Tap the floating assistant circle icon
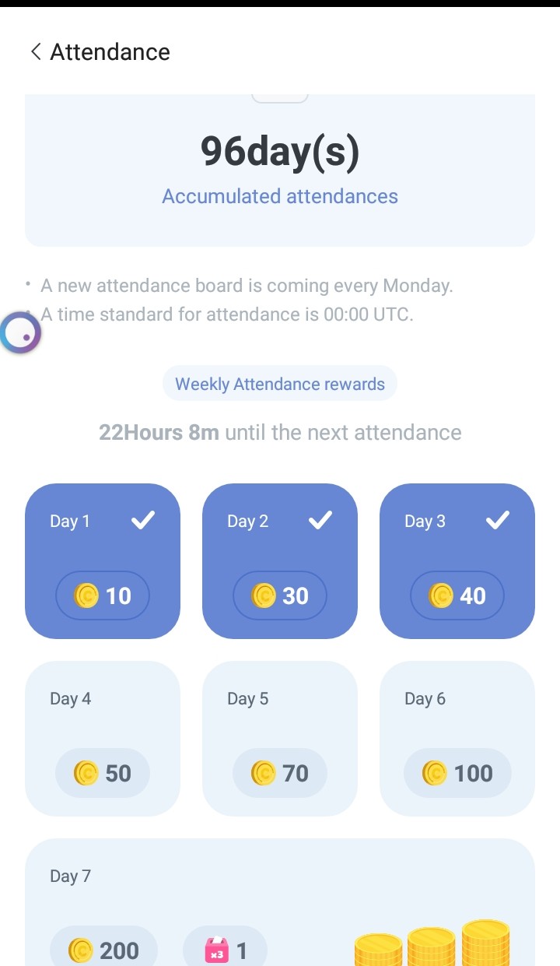This screenshot has height=966, width=560. coord(20,333)
